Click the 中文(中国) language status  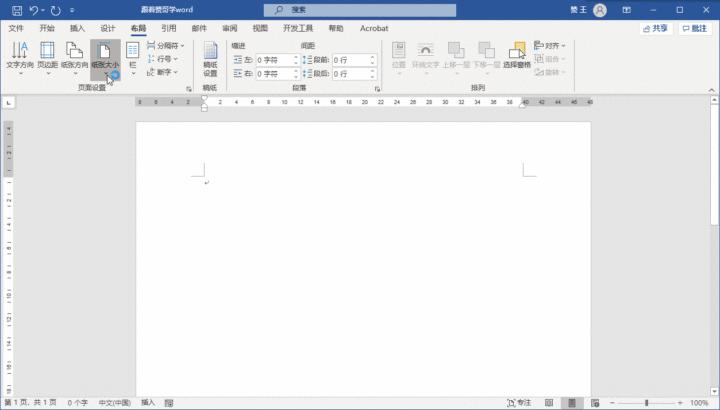(x=115, y=403)
